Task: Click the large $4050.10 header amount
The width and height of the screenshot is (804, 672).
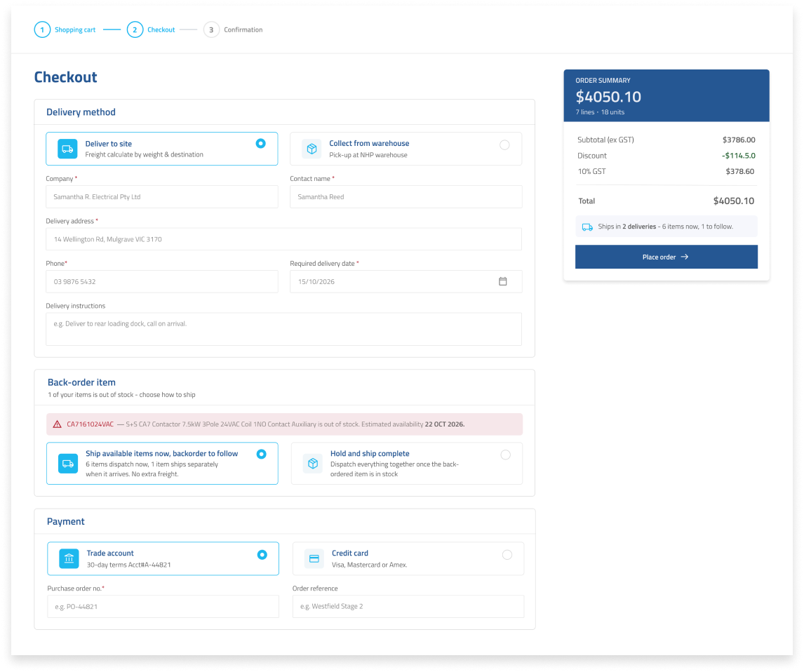Action: click(x=608, y=97)
